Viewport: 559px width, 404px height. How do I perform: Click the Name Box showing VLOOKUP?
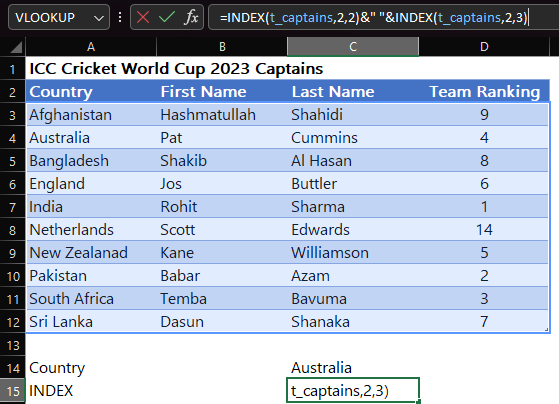click(59, 17)
